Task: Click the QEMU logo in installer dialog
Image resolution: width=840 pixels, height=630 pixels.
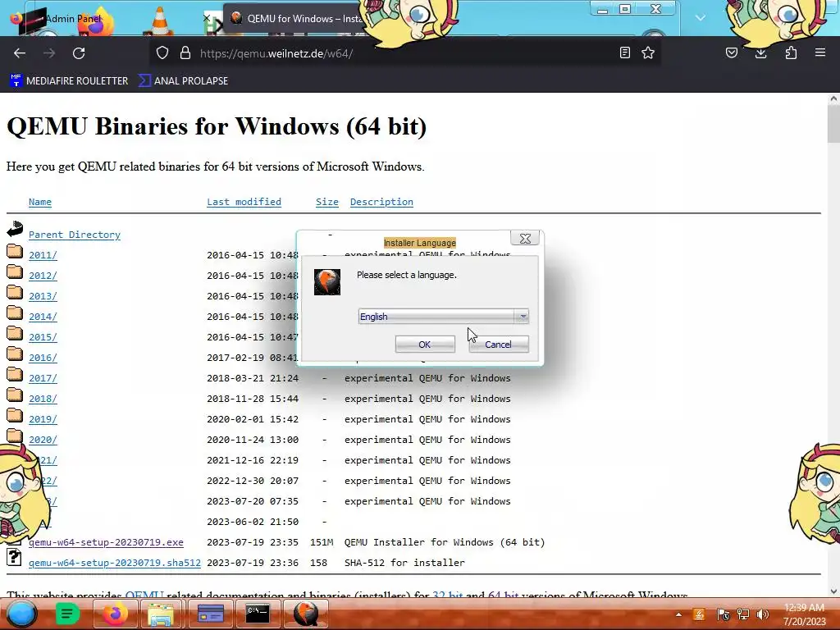Action: [x=326, y=282]
